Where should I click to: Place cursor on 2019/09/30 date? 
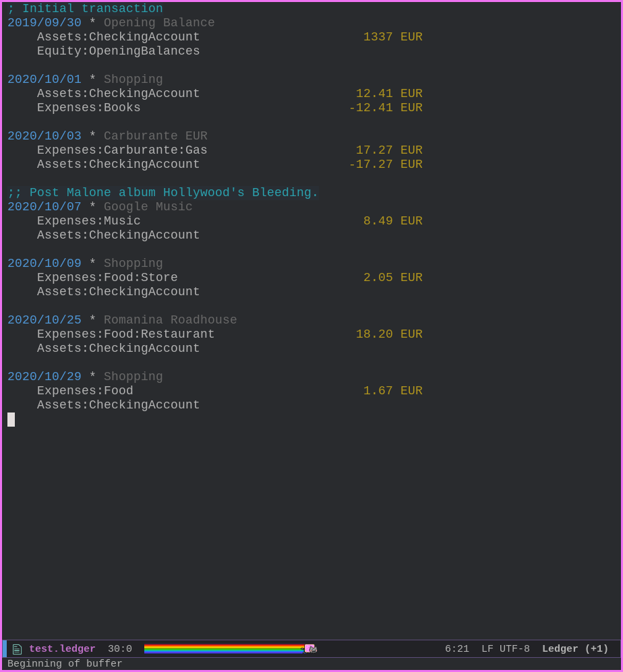click(x=44, y=23)
